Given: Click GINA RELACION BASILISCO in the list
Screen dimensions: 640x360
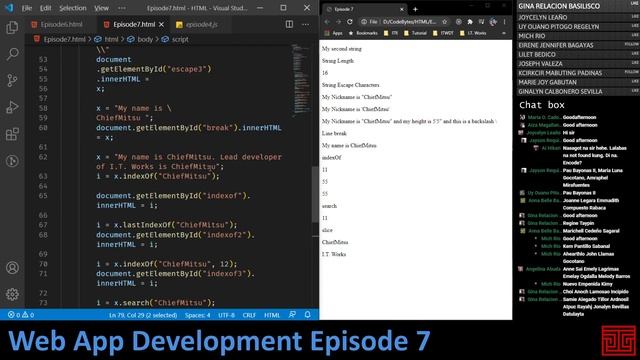Looking at the screenshot, I should tap(559, 6).
